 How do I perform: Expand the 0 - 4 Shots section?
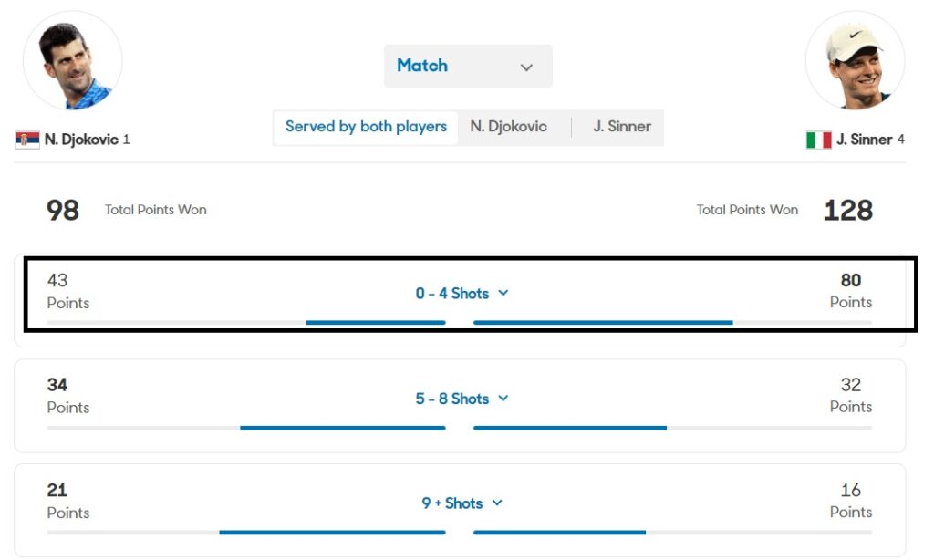pyautogui.click(x=462, y=294)
